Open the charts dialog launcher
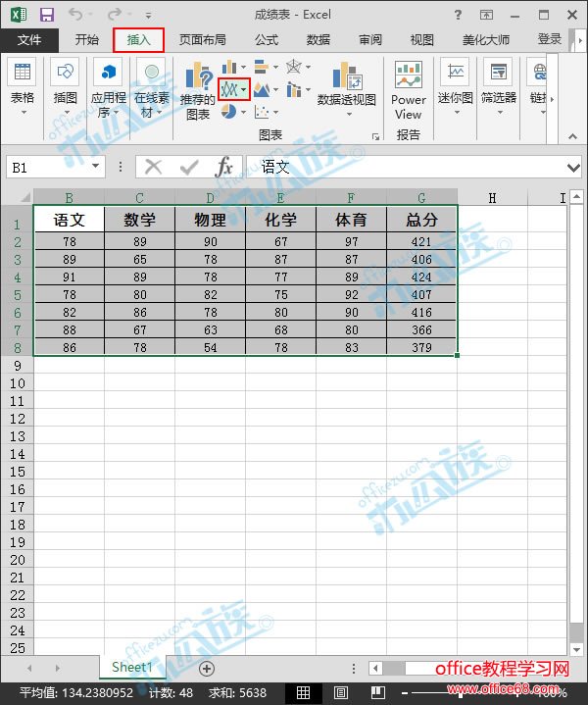The width and height of the screenshot is (588, 705). click(x=375, y=136)
